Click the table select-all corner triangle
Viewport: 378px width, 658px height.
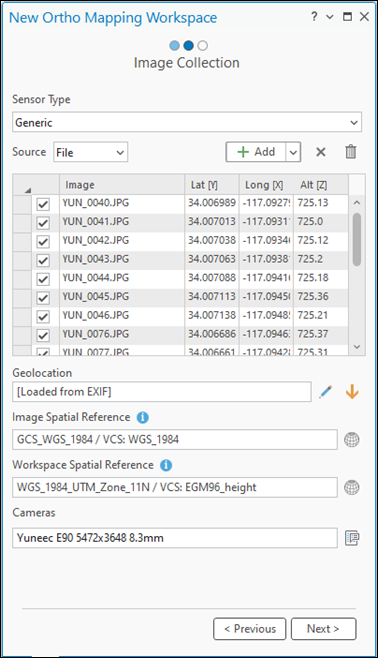28,191
